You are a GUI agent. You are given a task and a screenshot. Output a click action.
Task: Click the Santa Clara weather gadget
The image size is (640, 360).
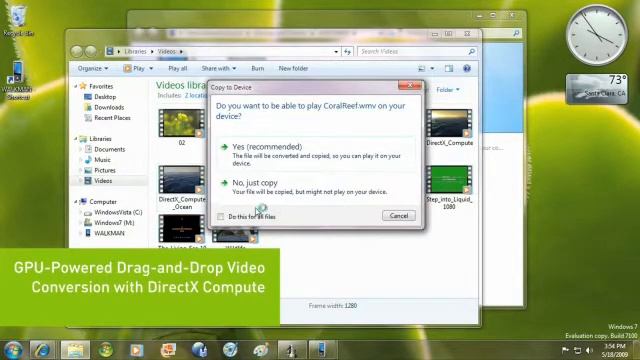pos(597,89)
